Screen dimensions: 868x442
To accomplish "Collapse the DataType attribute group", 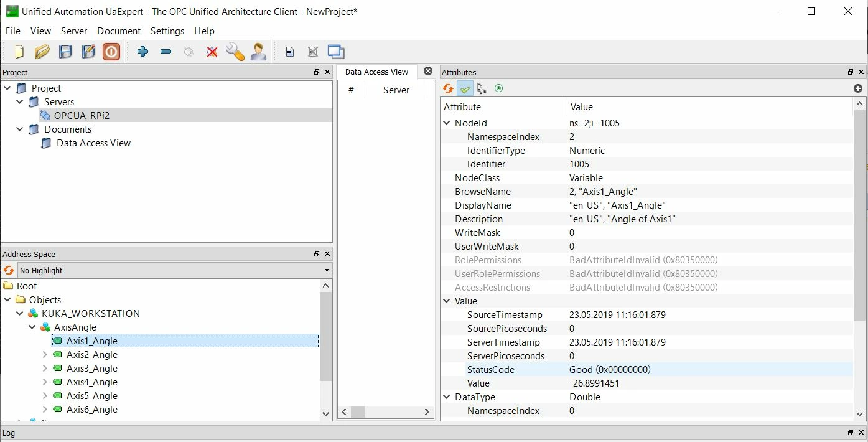I will tap(446, 397).
